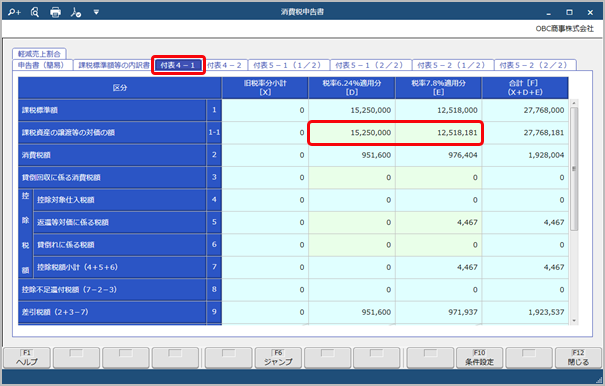Click the 971,937 value cell

click(x=438, y=312)
